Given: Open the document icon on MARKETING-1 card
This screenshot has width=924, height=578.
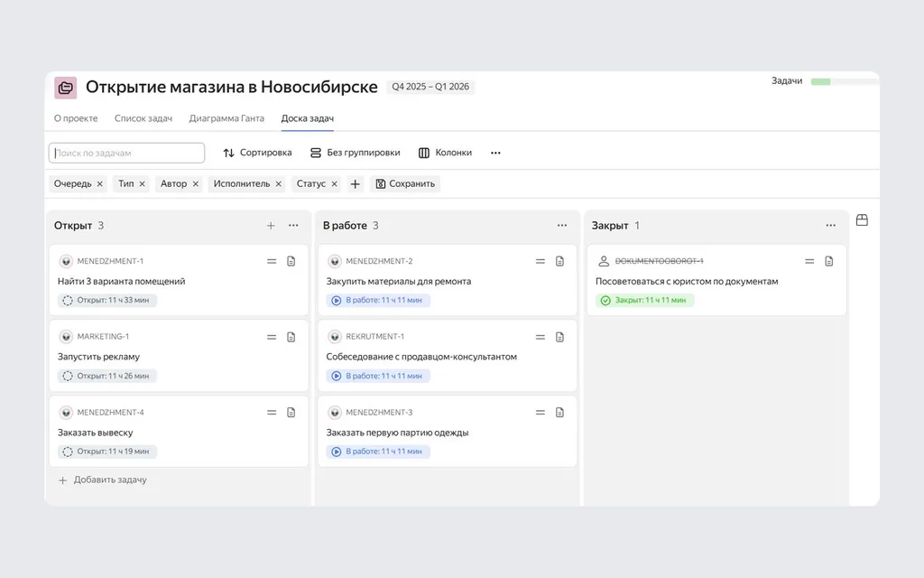Looking at the screenshot, I should [291, 337].
